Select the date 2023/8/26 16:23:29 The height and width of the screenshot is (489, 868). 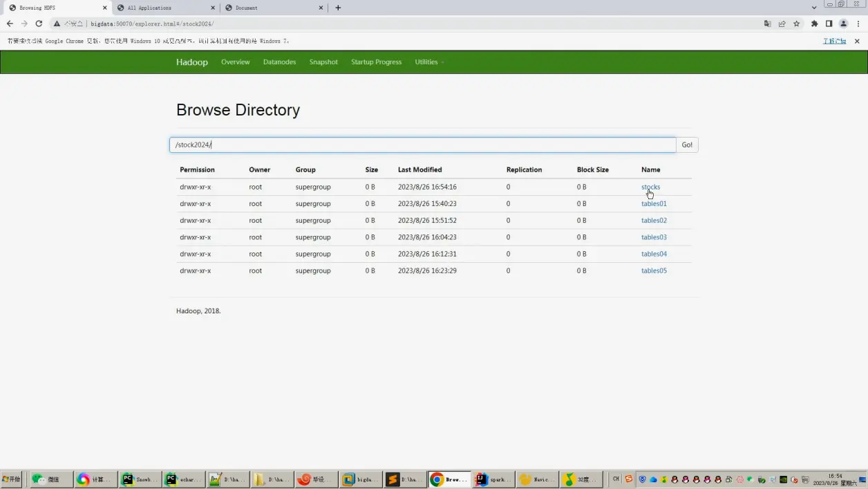coord(427,270)
